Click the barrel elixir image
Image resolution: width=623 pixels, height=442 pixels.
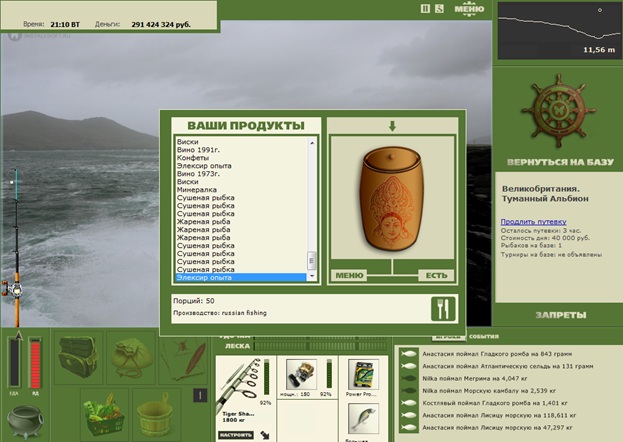[x=391, y=198]
